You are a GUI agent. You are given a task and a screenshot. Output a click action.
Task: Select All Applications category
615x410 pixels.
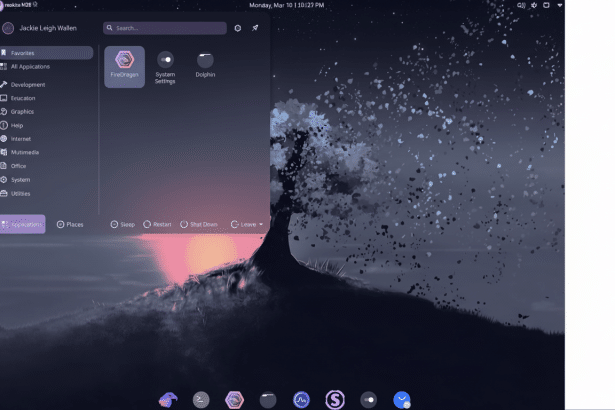coord(46,67)
